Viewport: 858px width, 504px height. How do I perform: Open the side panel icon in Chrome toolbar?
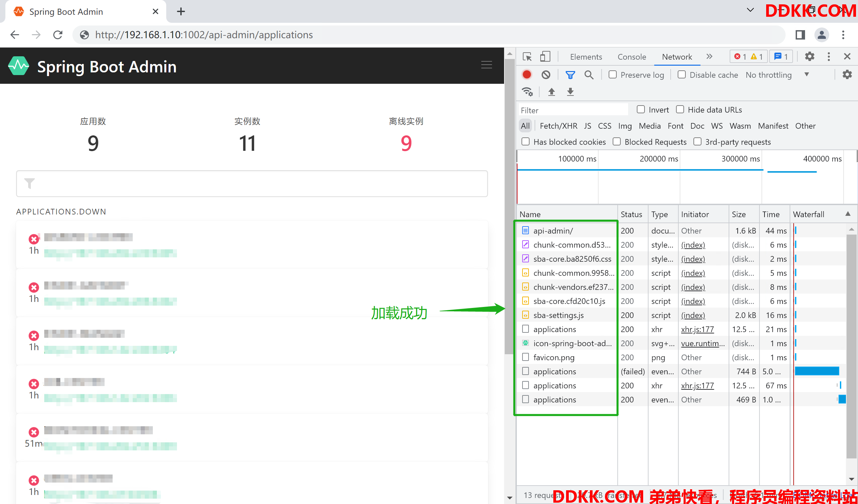800,35
